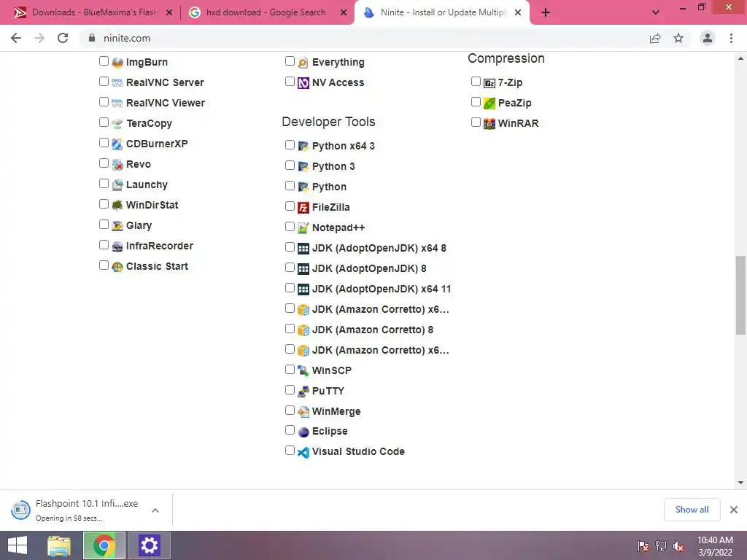Tick the Launchy checkbox

pyautogui.click(x=104, y=184)
